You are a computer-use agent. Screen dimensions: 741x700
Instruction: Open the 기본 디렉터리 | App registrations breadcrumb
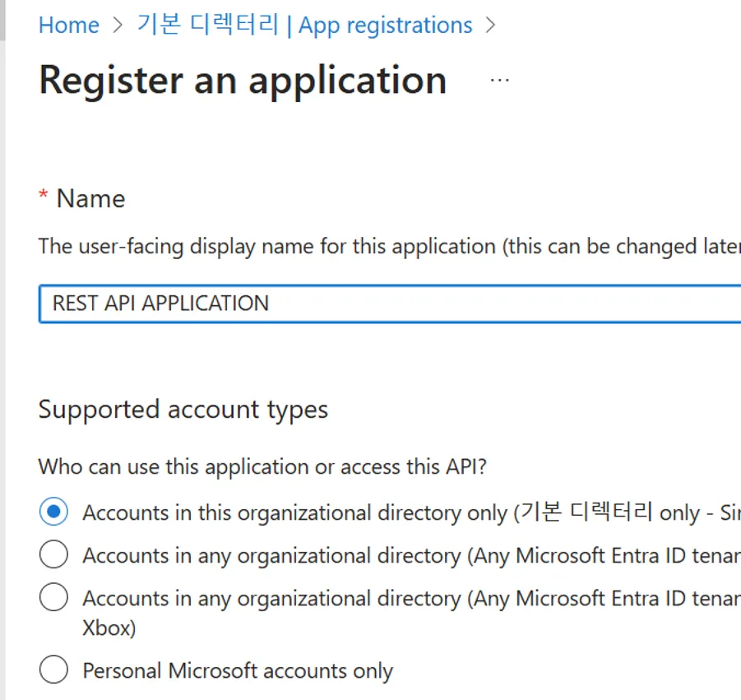(x=304, y=25)
